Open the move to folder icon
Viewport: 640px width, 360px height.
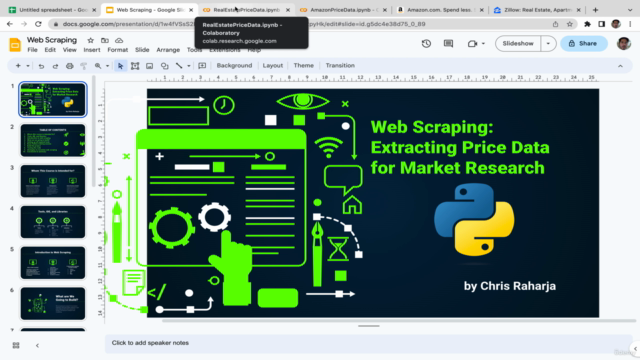pyautogui.click(x=105, y=40)
